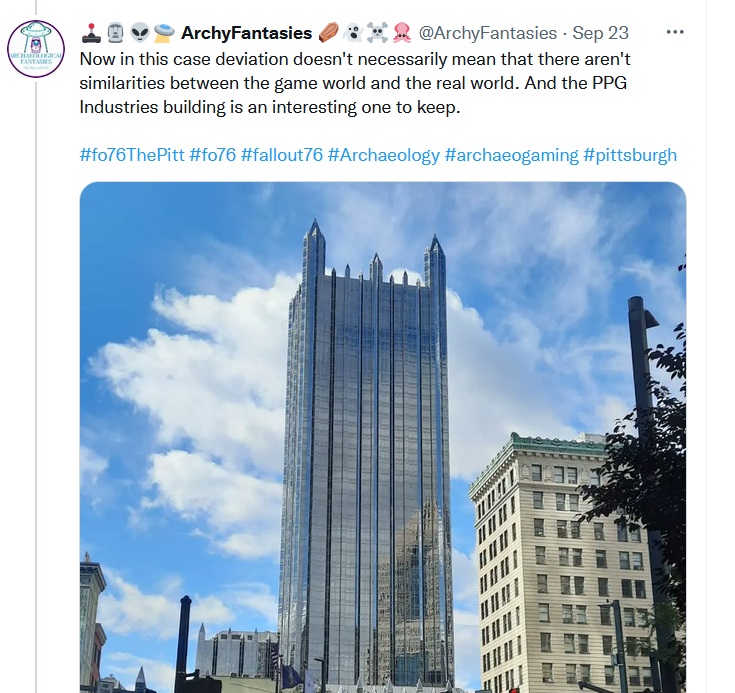This screenshot has width=735, height=693.
Task: Click the ArchyFantasies display name
Action: (x=247, y=33)
